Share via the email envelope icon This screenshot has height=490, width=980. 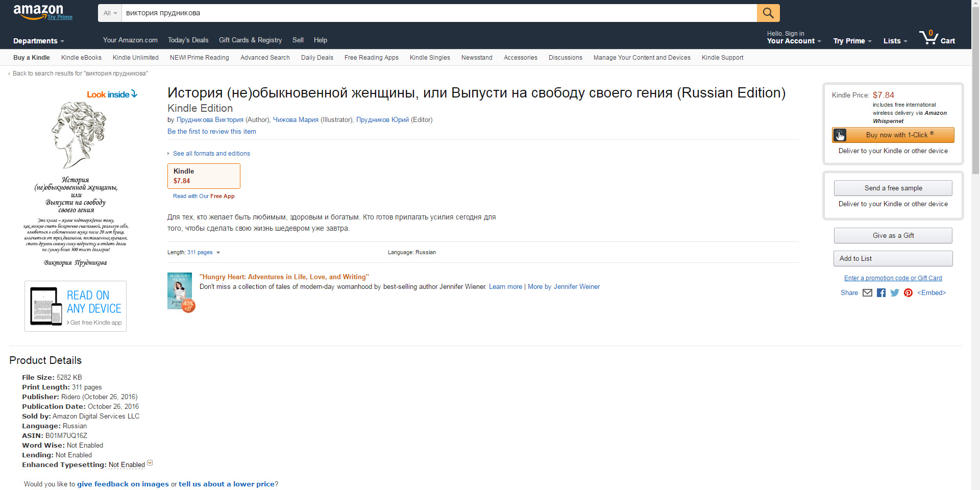(x=867, y=292)
